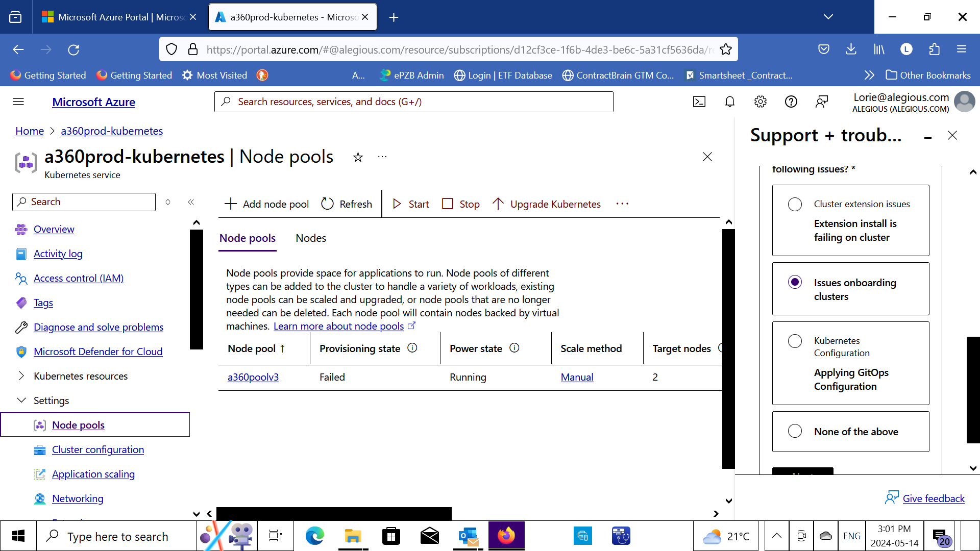Select the Cluster extension issues radio option
Viewport: 980px width, 551px height.
coord(795,204)
